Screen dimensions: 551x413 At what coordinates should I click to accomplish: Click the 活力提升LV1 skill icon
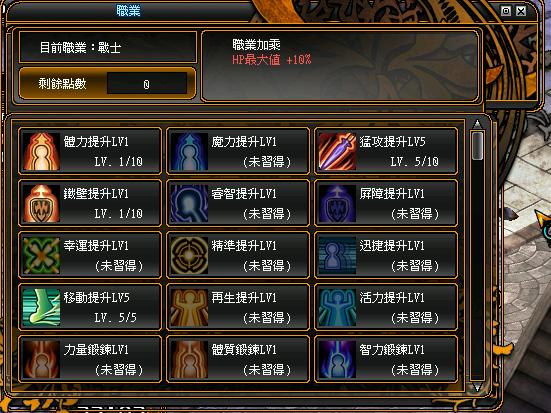click(x=337, y=308)
